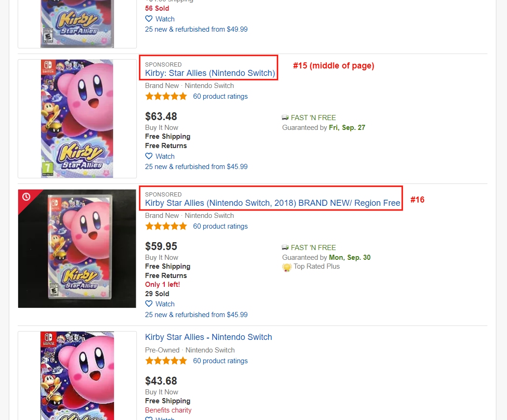507x420 pixels.
Task: Click the star rating on the $63.48 listing
Action: [x=166, y=96]
